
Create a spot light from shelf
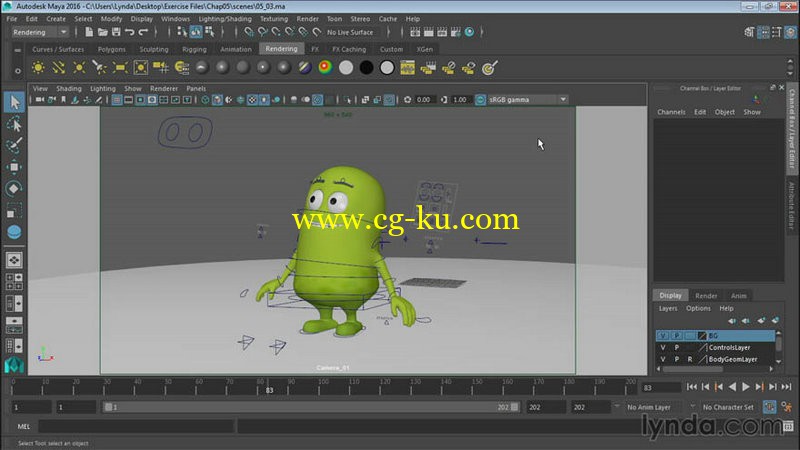tap(99, 67)
